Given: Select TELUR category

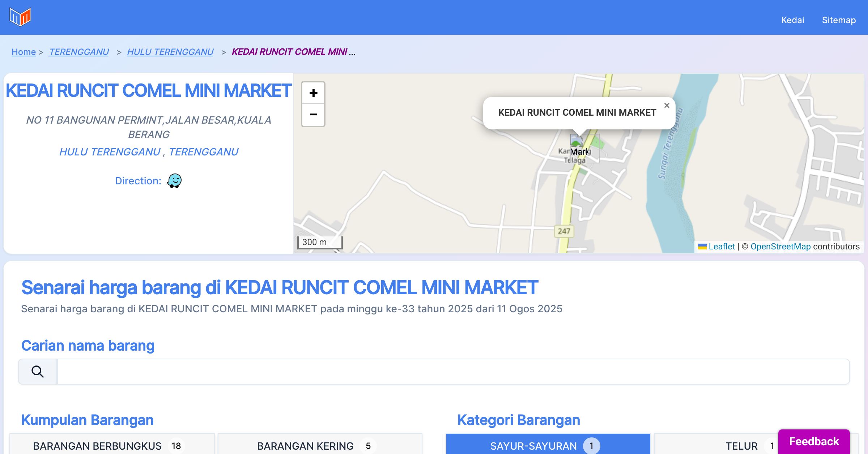Looking at the screenshot, I should click(741, 446).
